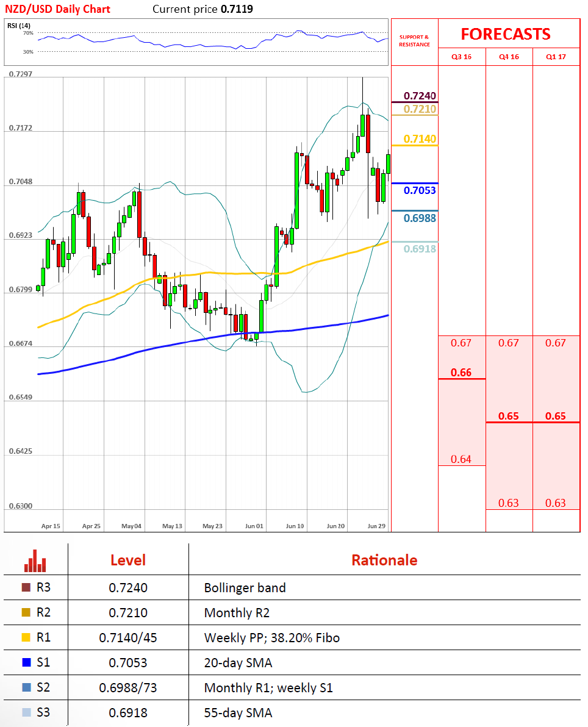This screenshot has height=727, width=588.
Task: Click the RSI 30% threshold label
Action: [28, 52]
